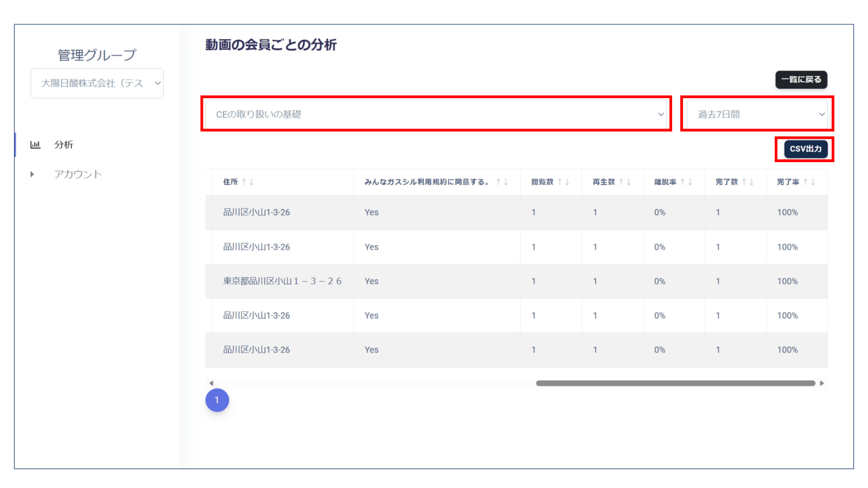868x488 pixels.
Task: Select アカウント in the sidebar
Action: [x=78, y=174]
